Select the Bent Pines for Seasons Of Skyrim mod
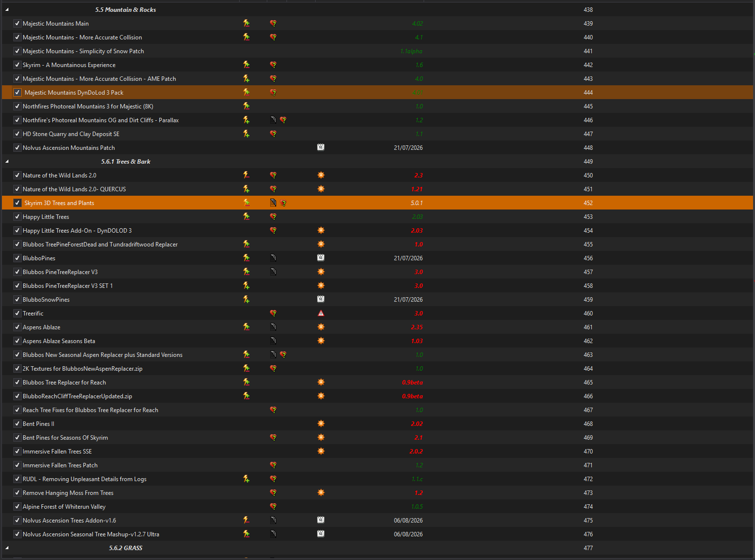 pyautogui.click(x=65, y=437)
